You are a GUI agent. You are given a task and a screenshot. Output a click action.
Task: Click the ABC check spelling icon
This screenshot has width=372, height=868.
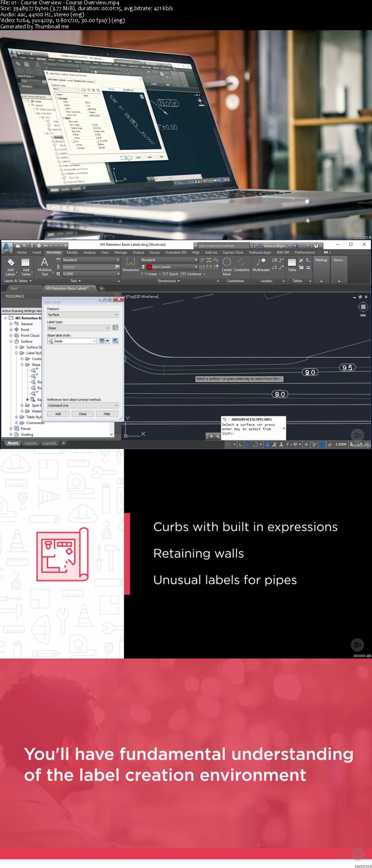(58, 260)
